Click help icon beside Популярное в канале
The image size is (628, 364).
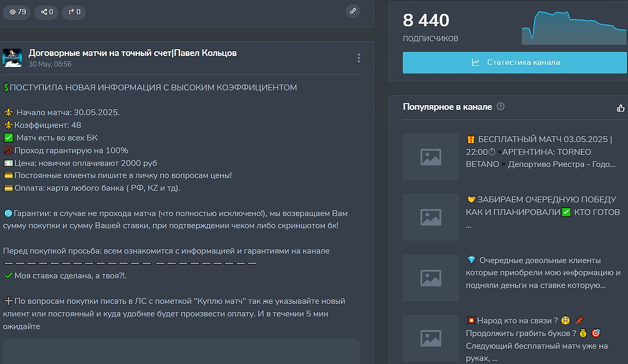click(x=501, y=107)
